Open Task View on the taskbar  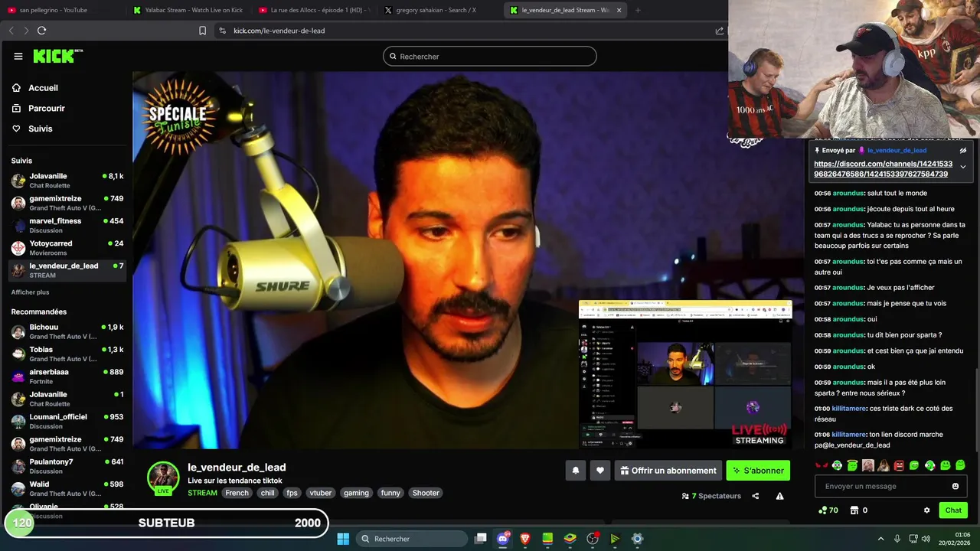tap(480, 539)
